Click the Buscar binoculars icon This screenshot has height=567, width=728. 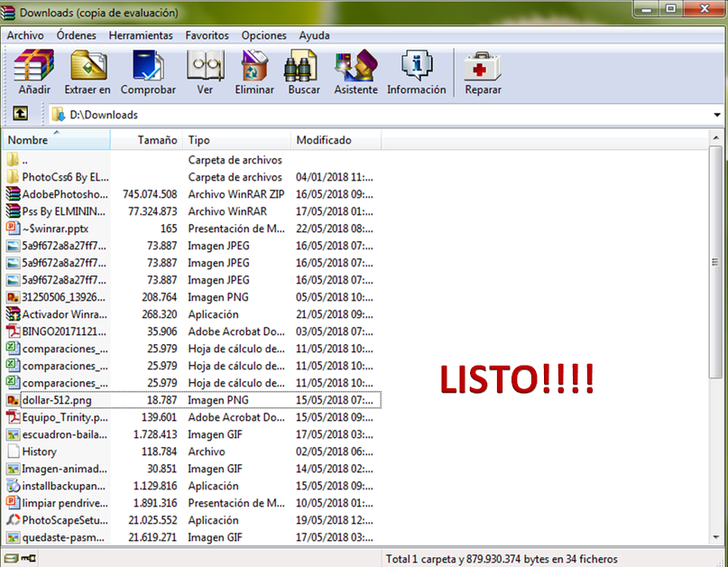300,66
